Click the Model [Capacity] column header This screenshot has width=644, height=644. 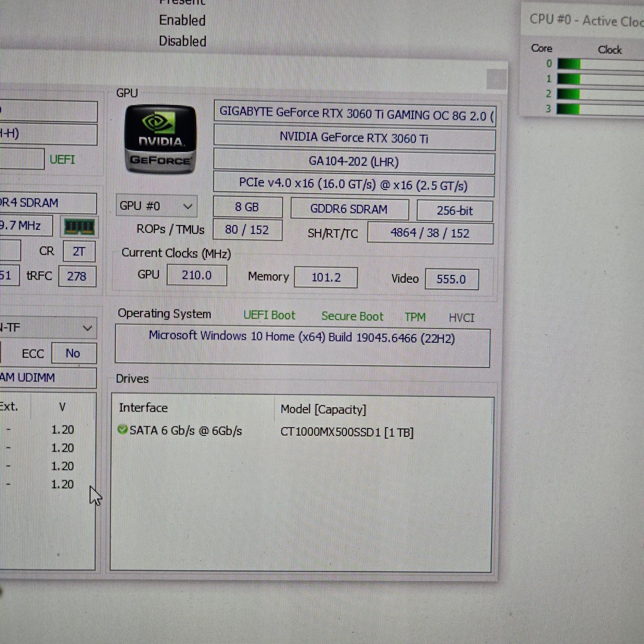(x=323, y=409)
